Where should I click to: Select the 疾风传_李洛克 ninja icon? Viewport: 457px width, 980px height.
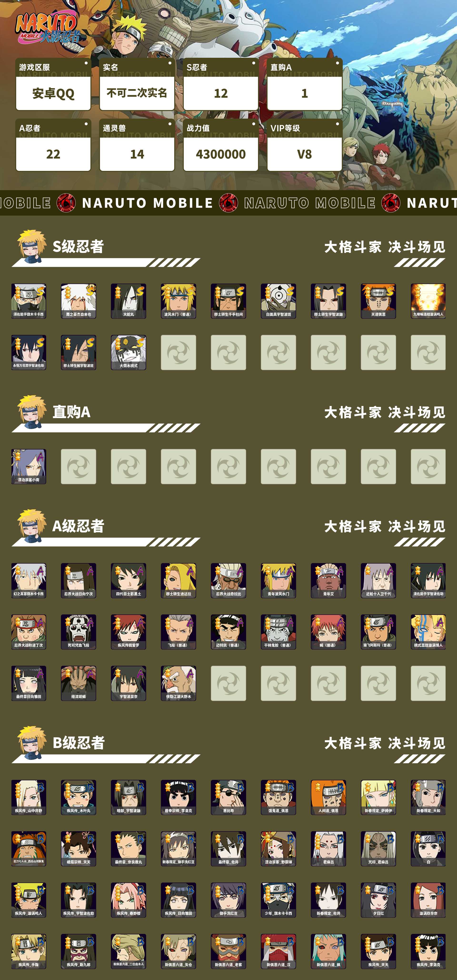coord(428,951)
